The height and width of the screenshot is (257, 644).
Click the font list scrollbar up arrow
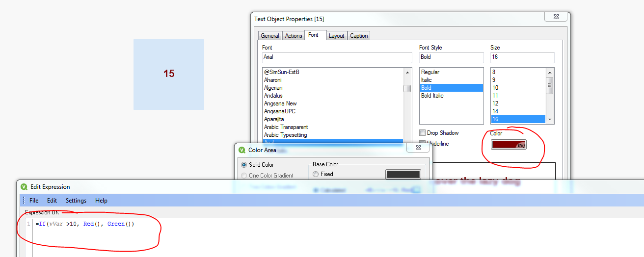coord(407,72)
